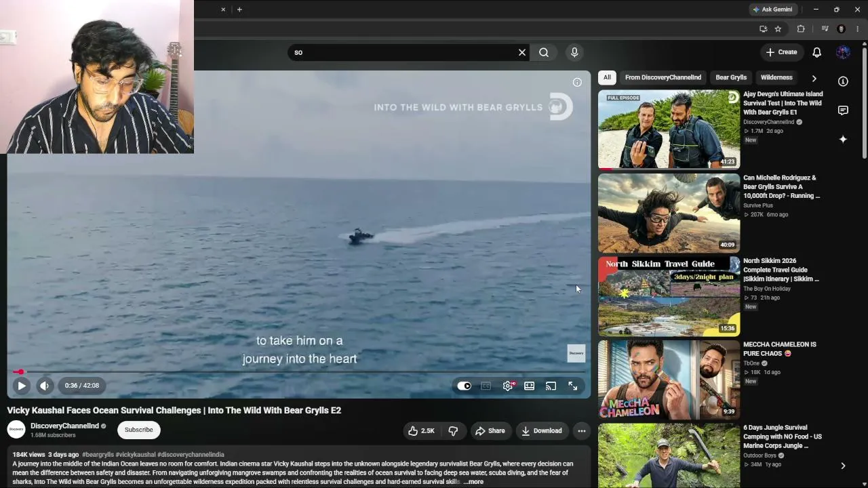Screen dimensions: 868x488
Task: Click Ask Gemini in Chrome title bar
Action: (772, 9)
